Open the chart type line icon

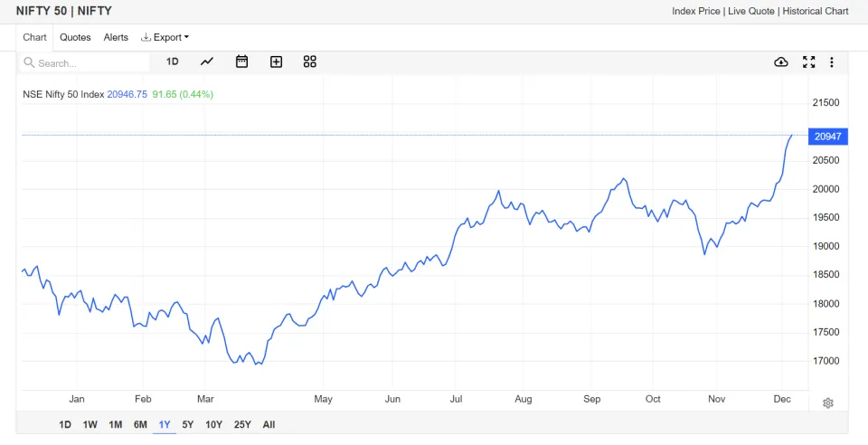[x=207, y=62]
